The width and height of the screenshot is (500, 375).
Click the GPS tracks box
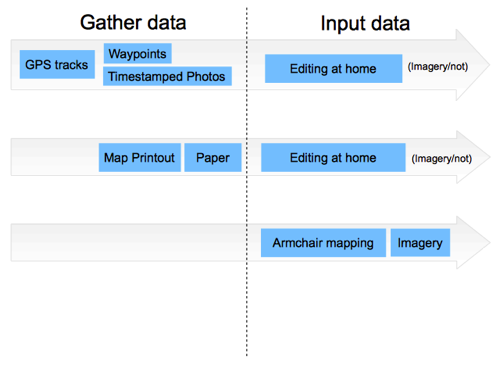(57, 64)
